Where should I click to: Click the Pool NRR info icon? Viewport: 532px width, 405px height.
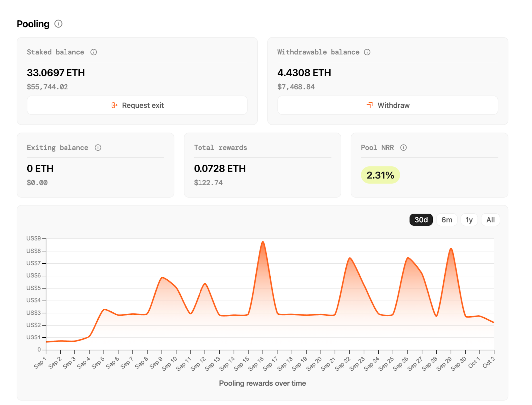(403, 148)
